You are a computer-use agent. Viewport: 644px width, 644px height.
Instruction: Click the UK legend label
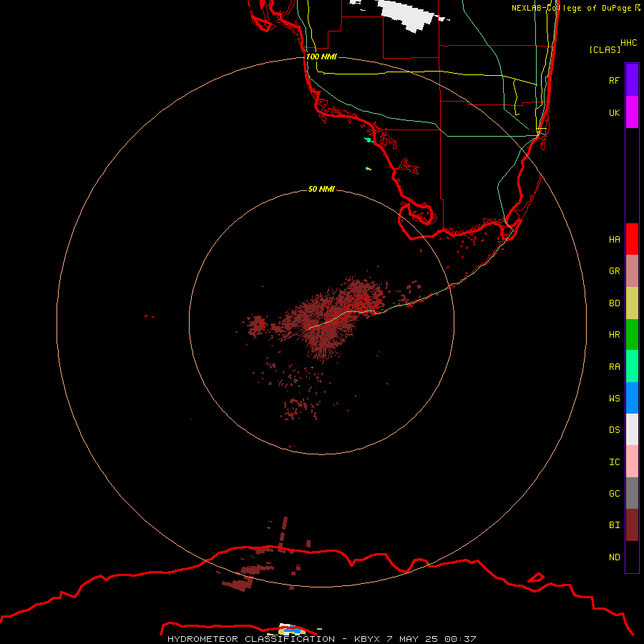tap(614, 112)
